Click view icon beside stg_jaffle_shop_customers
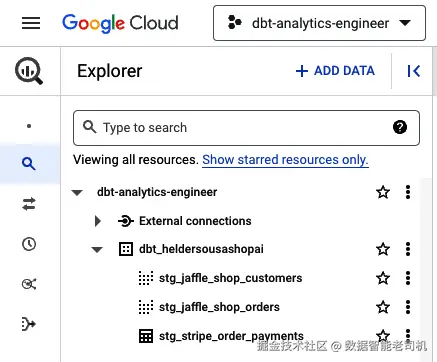437x362 pixels. pyautogui.click(x=146, y=278)
